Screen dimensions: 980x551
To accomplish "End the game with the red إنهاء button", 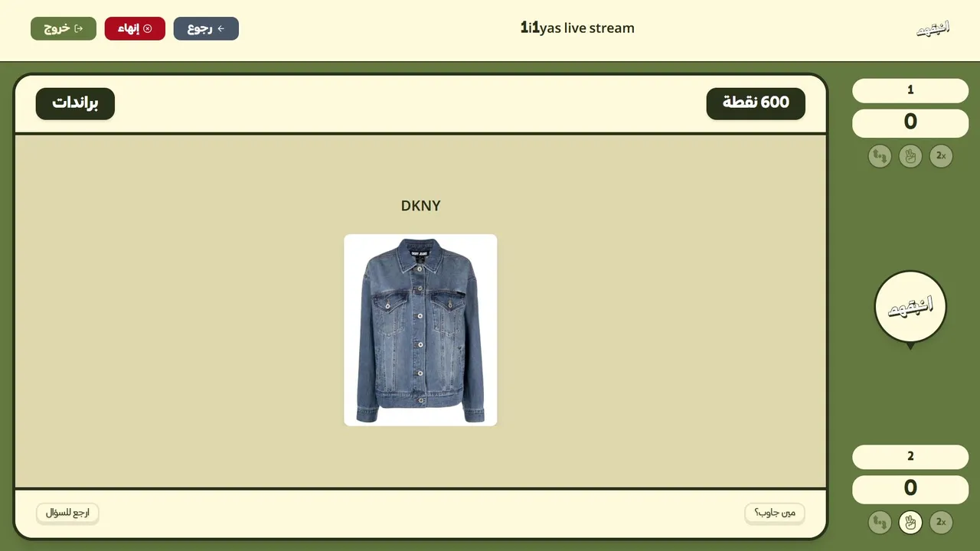I will click(x=135, y=28).
